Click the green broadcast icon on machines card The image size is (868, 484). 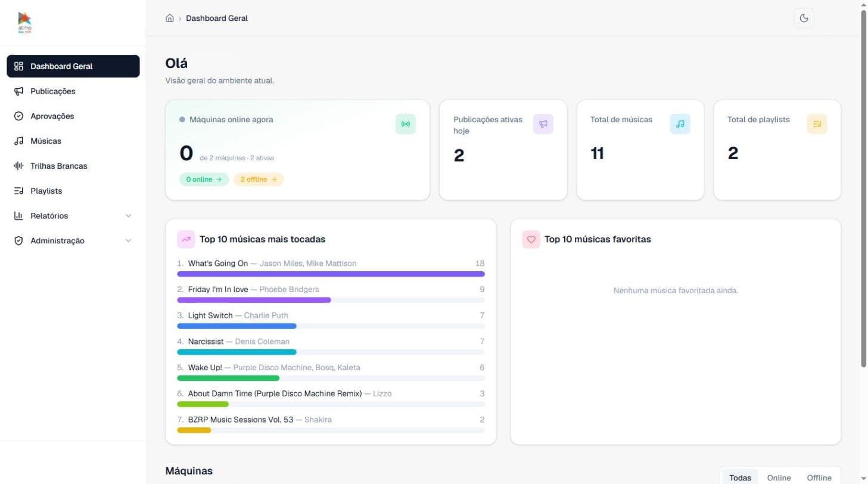click(406, 124)
